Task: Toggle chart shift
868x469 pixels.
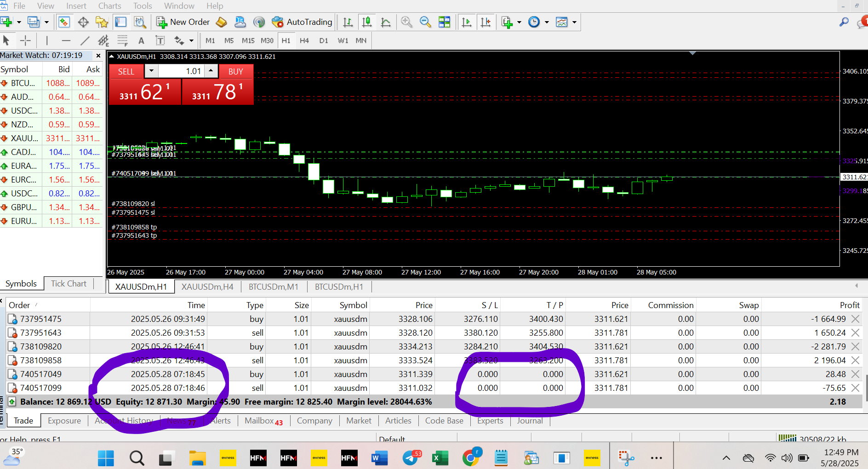Action: (485, 22)
